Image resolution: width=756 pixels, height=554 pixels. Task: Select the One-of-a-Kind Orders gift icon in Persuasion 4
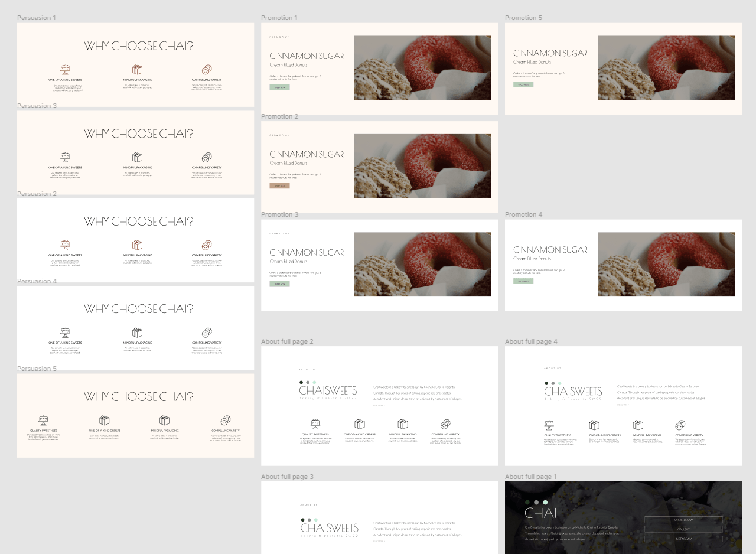pyautogui.click(x=136, y=332)
